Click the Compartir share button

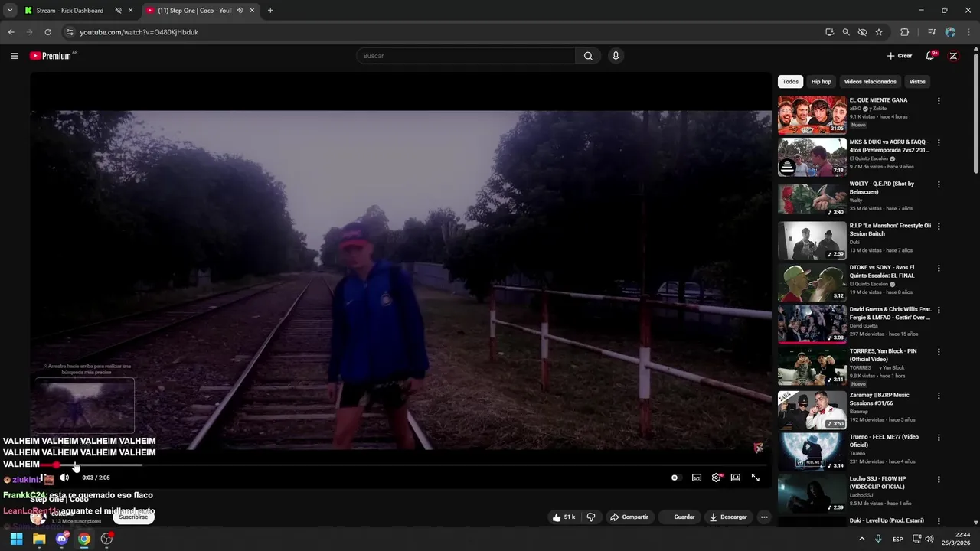629,517
